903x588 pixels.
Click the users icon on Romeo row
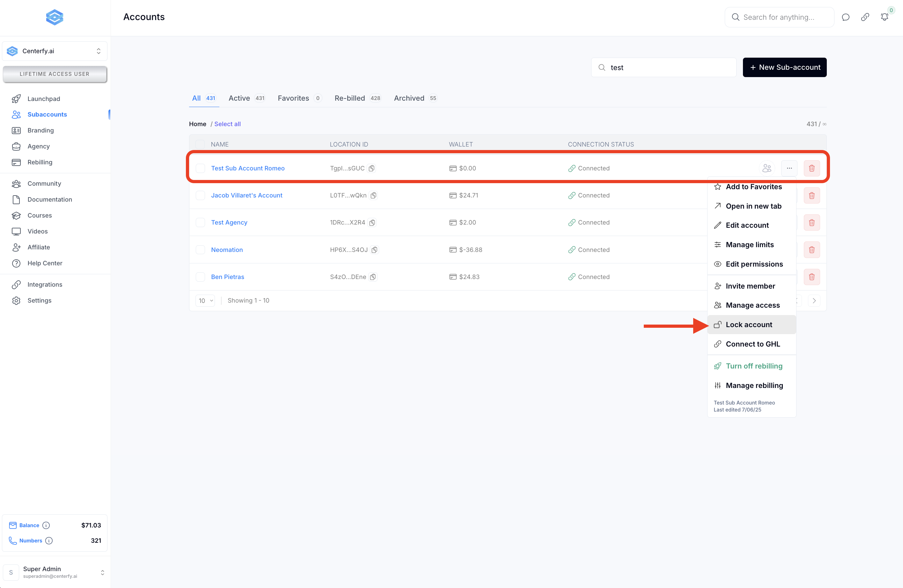[x=767, y=168]
